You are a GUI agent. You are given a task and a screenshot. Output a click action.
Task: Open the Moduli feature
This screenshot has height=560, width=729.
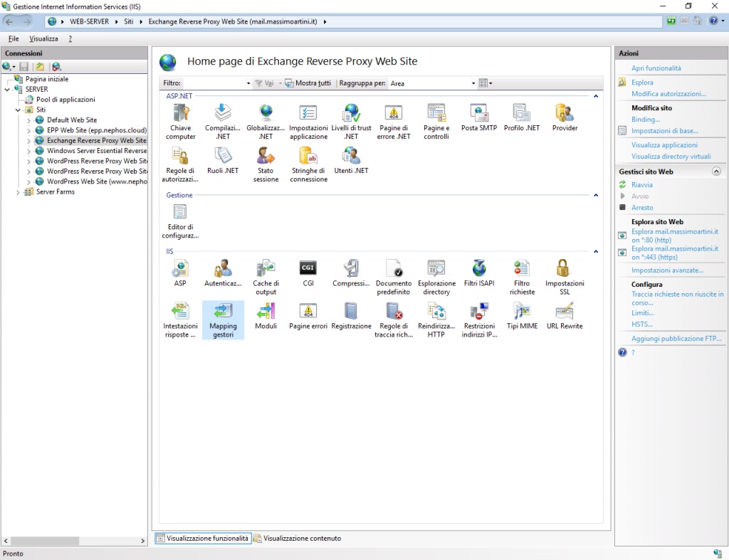(266, 315)
